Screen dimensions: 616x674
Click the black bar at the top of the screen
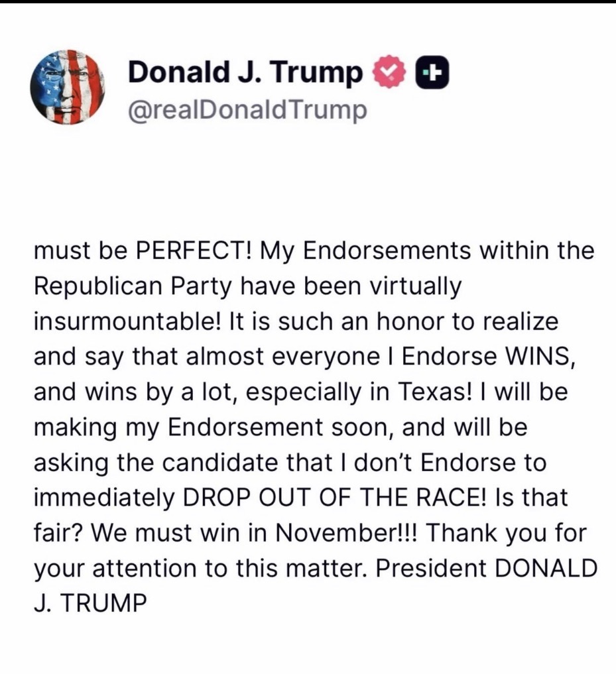(x=308, y=2)
